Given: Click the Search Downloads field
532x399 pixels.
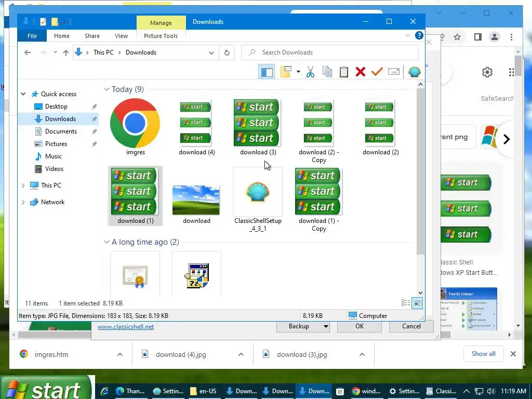Looking at the screenshot, I should pos(330,52).
